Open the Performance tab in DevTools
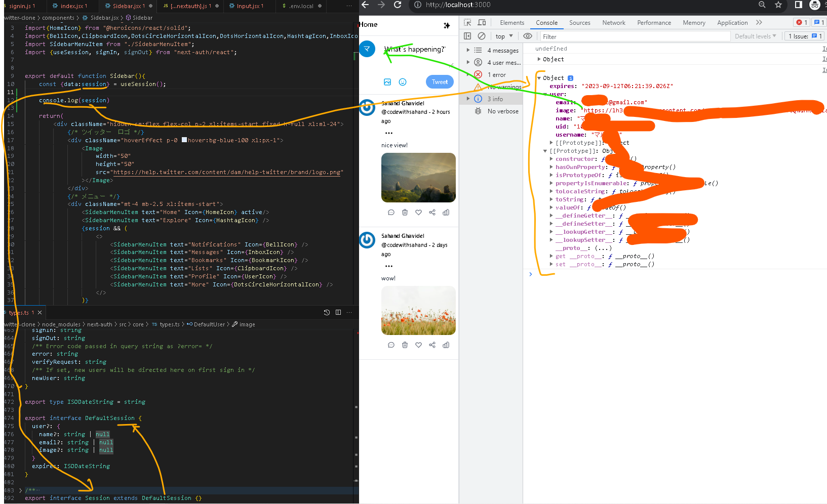Viewport: 827px width, 504px height. 654,23
